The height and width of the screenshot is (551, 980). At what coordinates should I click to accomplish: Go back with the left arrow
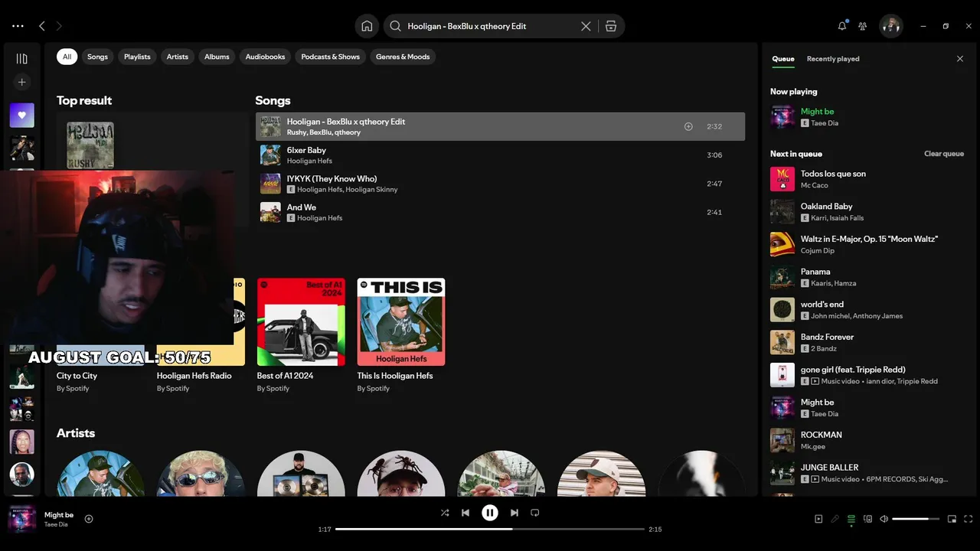42,26
